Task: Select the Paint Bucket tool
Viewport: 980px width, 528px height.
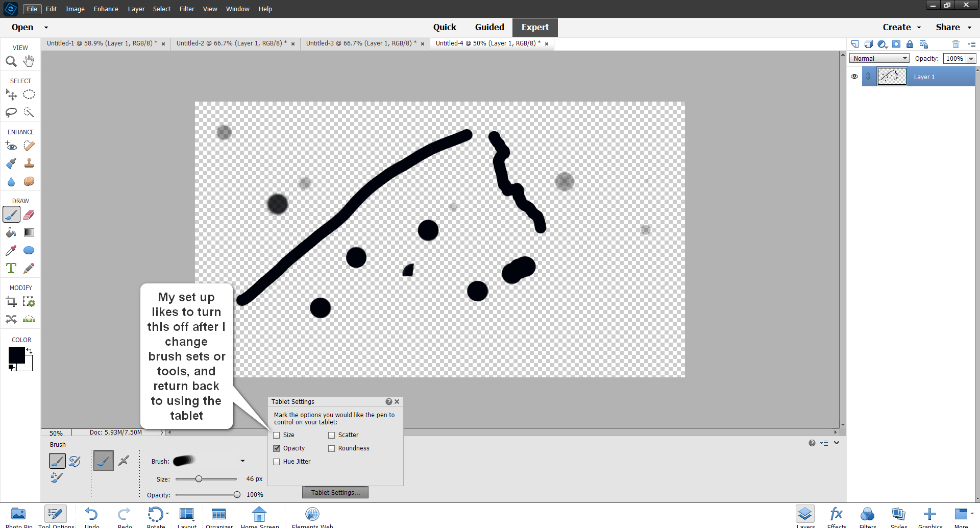Action: (x=11, y=232)
